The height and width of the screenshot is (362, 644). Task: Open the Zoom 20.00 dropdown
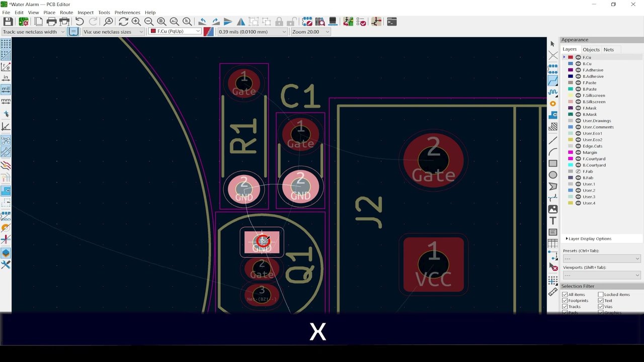(310, 32)
